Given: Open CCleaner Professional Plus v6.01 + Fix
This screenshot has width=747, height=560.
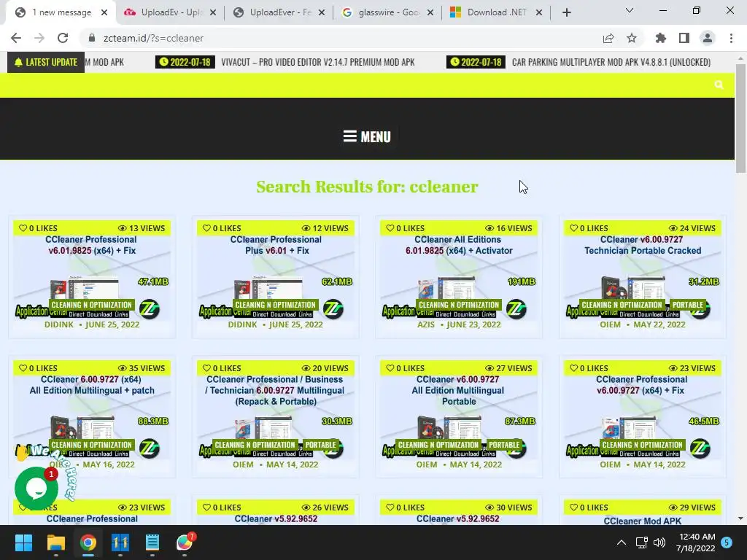Looking at the screenshot, I should (x=276, y=245).
